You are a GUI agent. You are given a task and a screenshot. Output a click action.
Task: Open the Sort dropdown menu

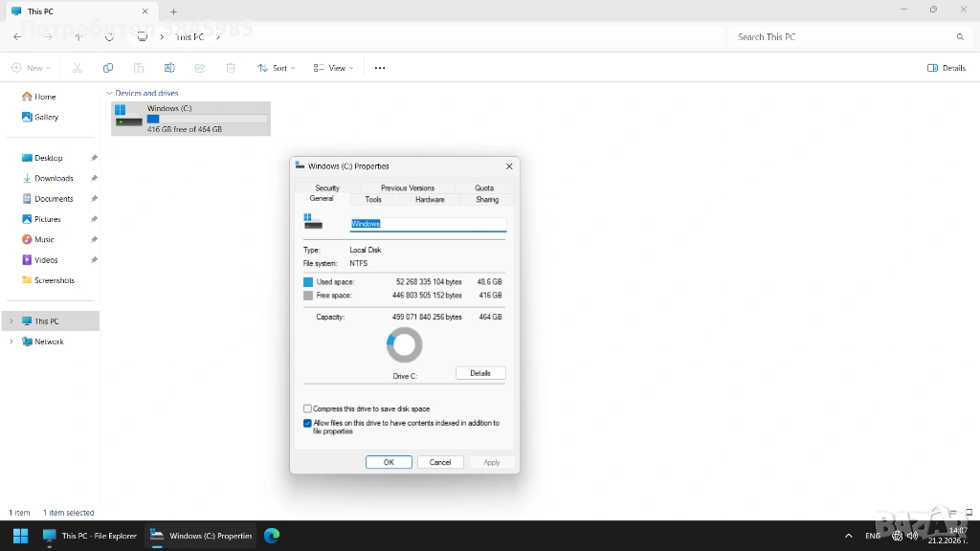point(276,68)
